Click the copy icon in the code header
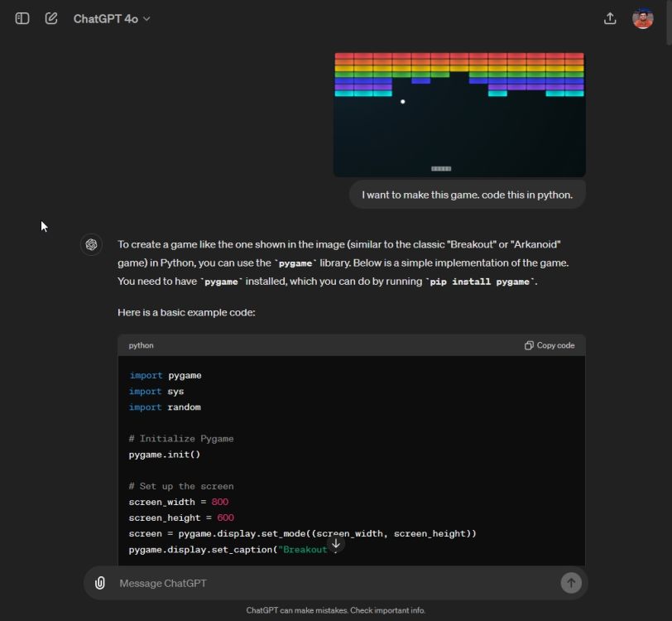This screenshot has width=672, height=621. tap(528, 345)
